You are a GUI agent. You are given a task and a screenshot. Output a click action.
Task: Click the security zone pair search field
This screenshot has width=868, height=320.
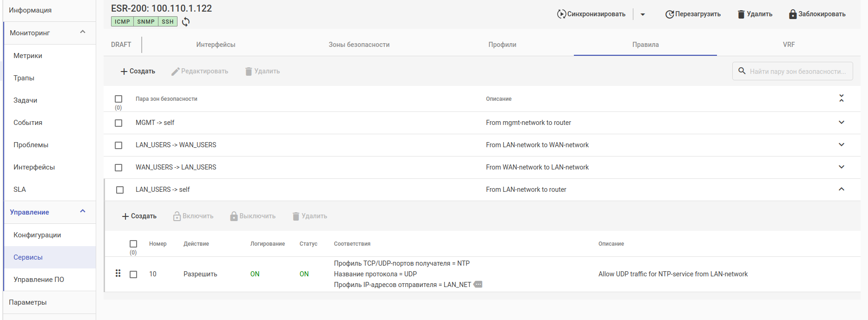[797, 72]
